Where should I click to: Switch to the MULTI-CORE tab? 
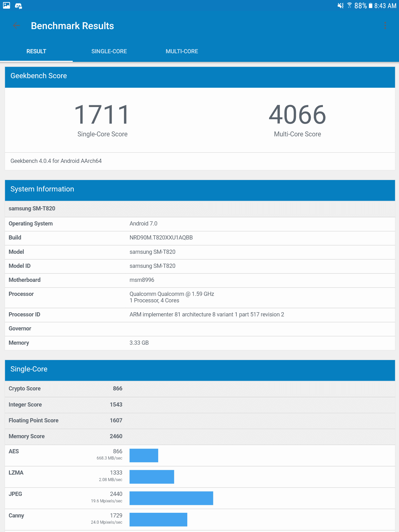tap(182, 51)
